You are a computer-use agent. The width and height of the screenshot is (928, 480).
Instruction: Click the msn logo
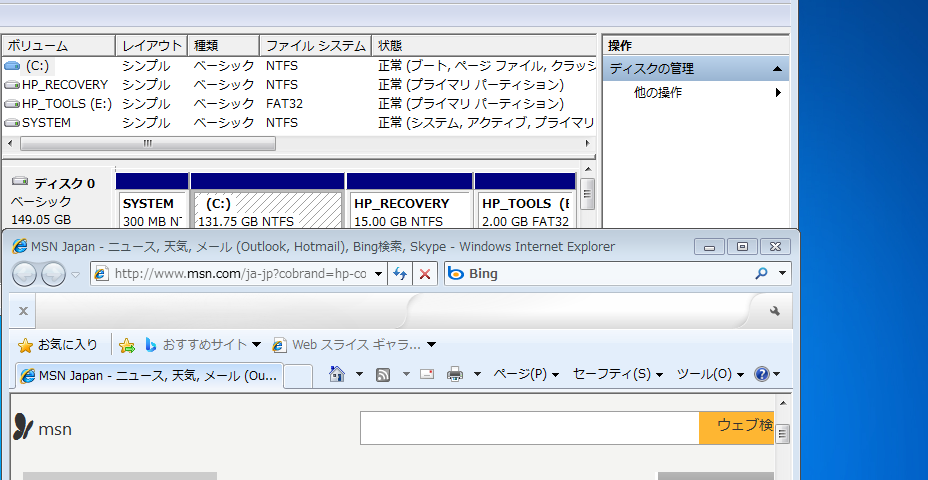(x=43, y=428)
